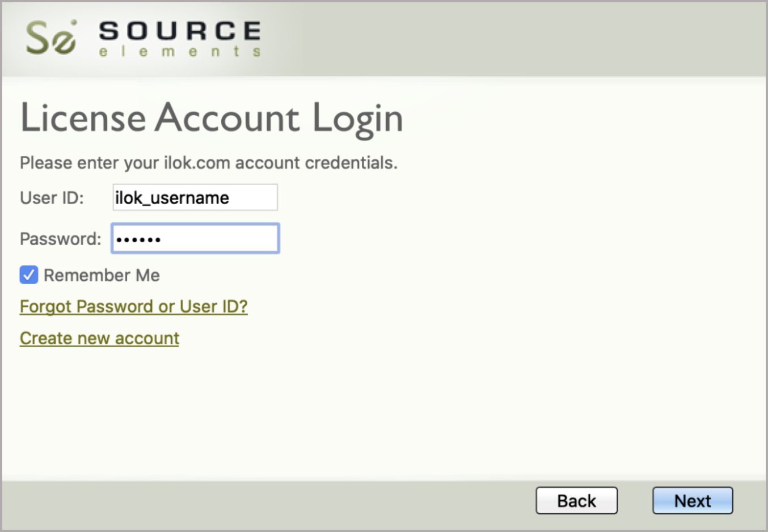
Task: Click the License Account Login heading
Action: click(212, 118)
